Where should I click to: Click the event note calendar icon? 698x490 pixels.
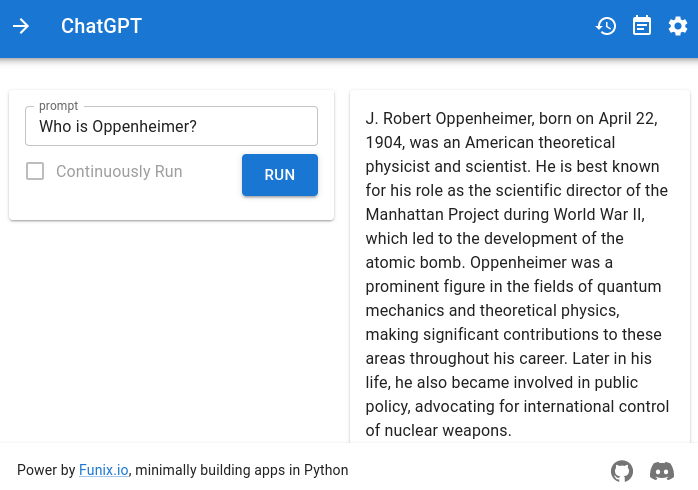click(x=642, y=26)
